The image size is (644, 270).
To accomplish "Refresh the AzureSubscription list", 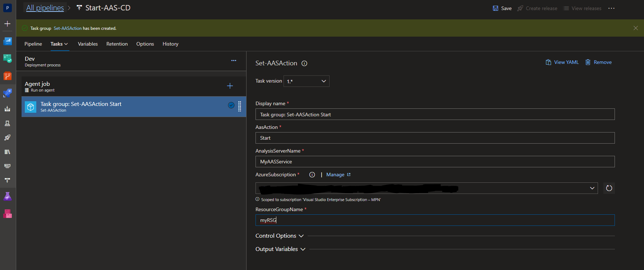I will point(609,188).
